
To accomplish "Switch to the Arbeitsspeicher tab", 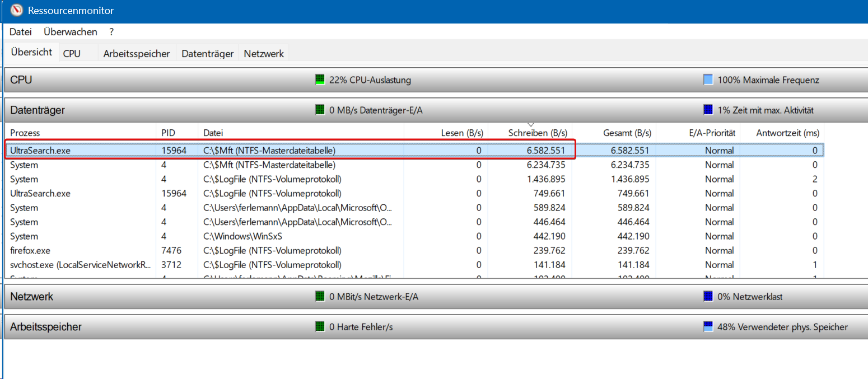I will [137, 54].
